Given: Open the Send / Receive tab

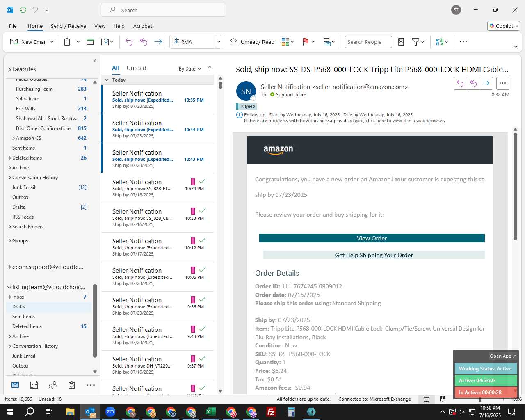Looking at the screenshot, I should pyautogui.click(x=68, y=26).
